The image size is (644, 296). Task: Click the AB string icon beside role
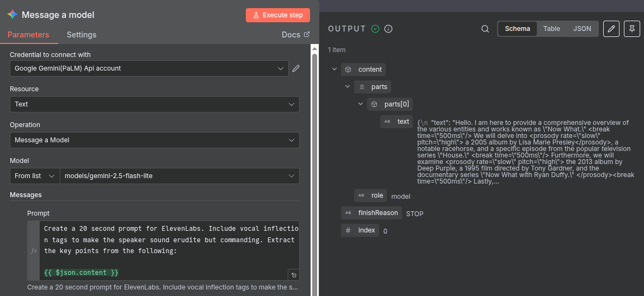tap(361, 196)
